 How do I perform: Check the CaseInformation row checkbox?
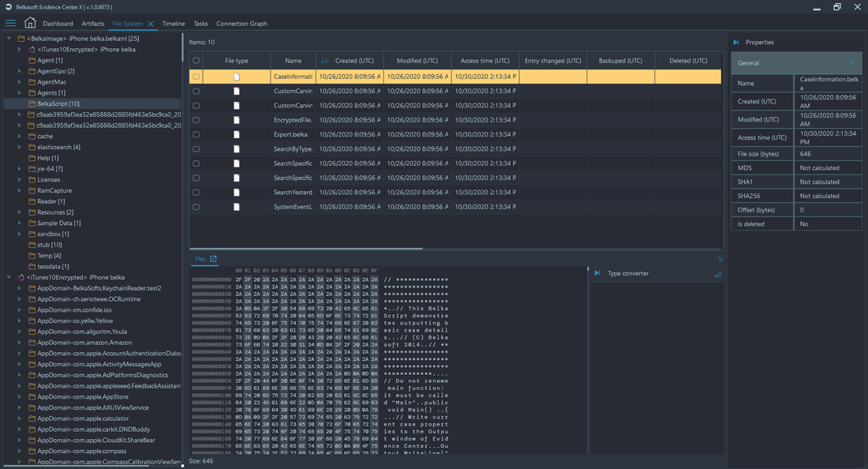(196, 77)
